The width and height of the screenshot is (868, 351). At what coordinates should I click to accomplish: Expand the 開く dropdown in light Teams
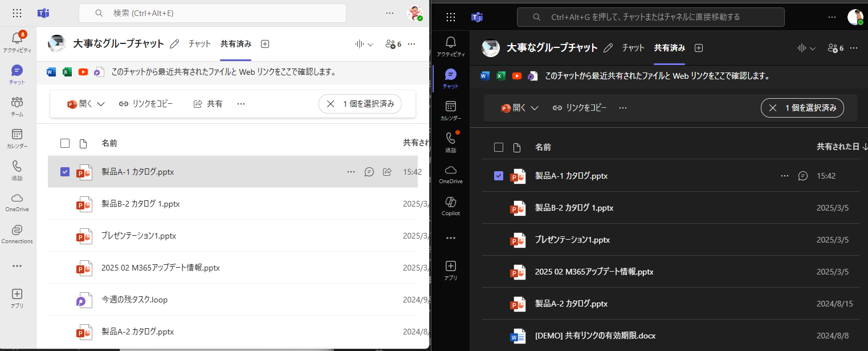[101, 104]
